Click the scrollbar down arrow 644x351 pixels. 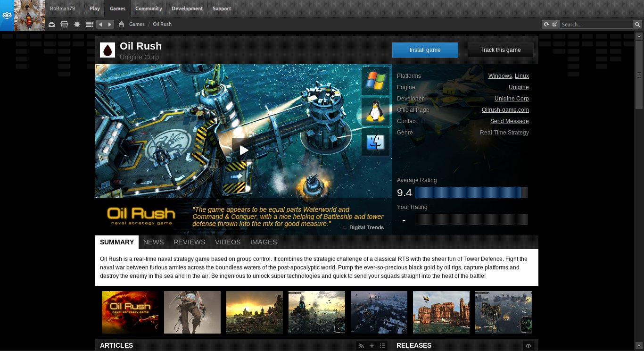coord(639,345)
